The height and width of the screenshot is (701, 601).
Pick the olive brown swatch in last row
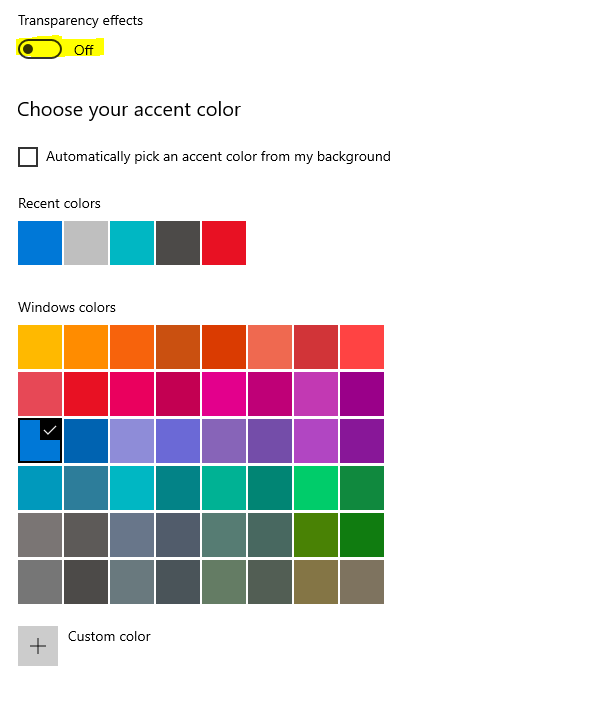(x=316, y=582)
